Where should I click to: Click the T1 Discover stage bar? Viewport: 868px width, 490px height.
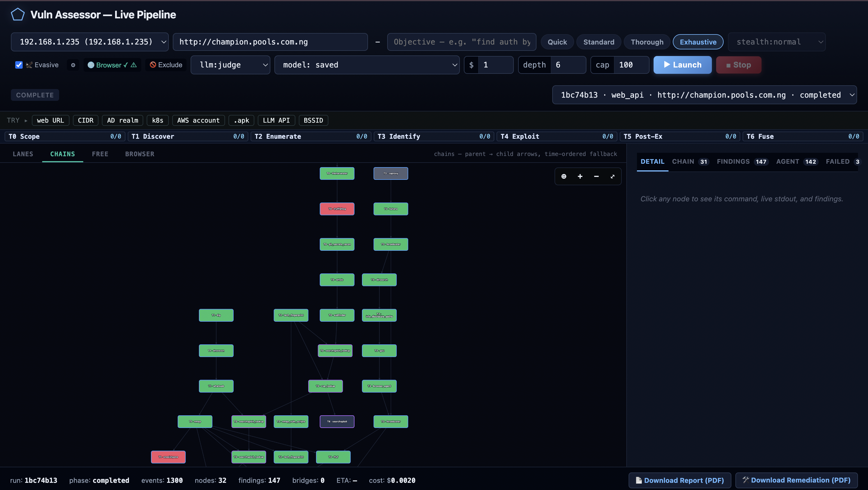(x=188, y=136)
